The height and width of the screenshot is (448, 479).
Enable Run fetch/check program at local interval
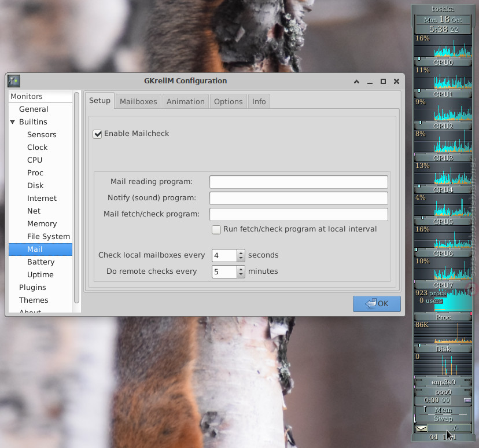click(216, 230)
